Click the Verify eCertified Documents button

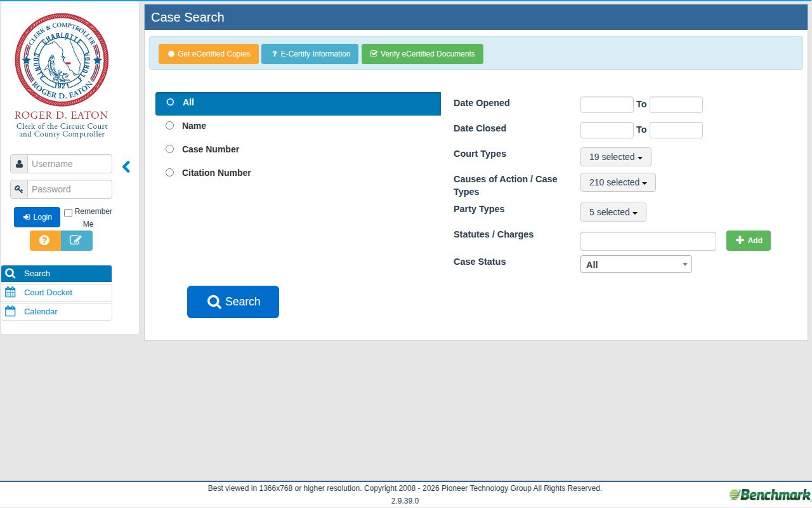click(x=422, y=54)
